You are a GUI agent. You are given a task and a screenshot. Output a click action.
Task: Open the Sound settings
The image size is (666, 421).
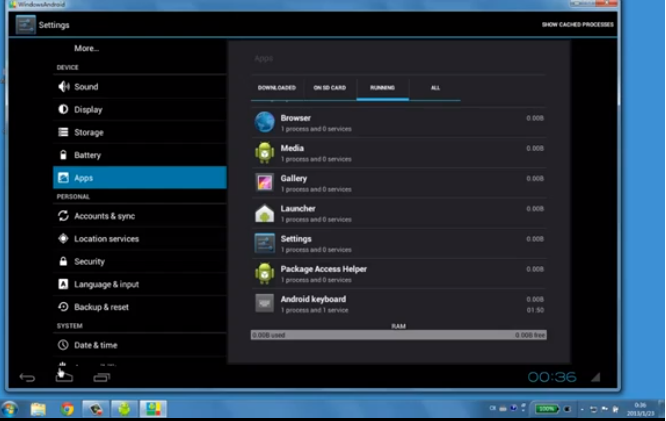[86, 87]
